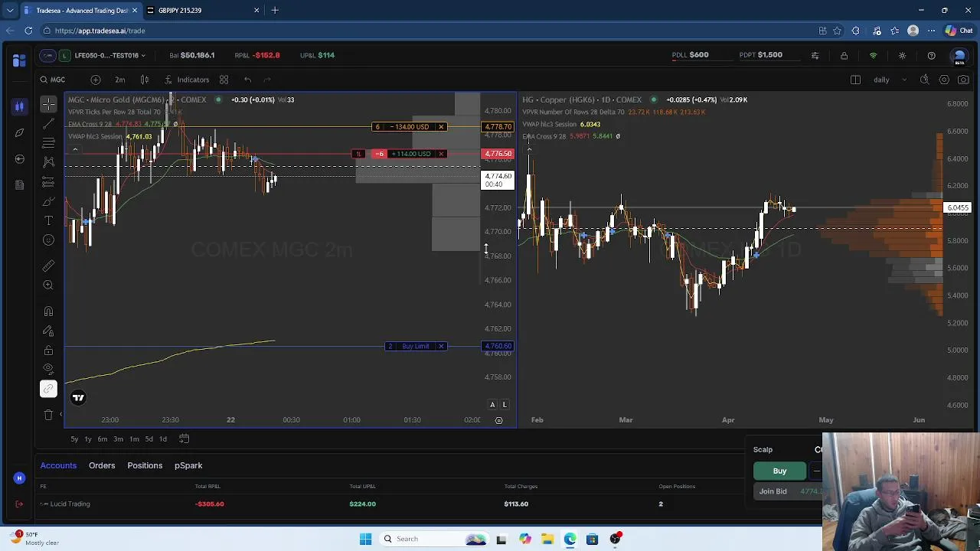Toggle magnet mode for drawings
This screenshot has width=980, height=551.
tap(48, 311)
